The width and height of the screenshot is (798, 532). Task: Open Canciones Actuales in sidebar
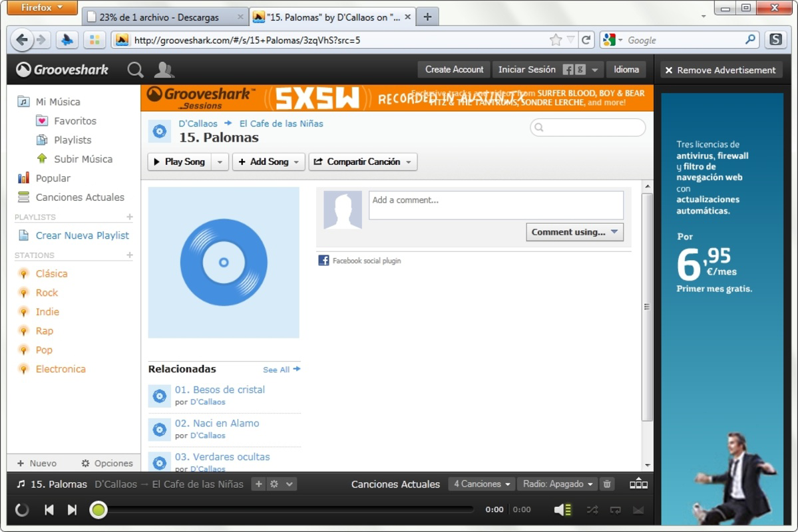coord(71,198)
